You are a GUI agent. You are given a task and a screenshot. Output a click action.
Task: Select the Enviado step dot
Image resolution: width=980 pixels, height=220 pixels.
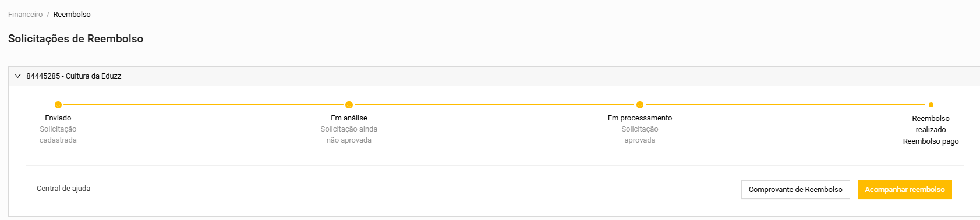point(58,105)
